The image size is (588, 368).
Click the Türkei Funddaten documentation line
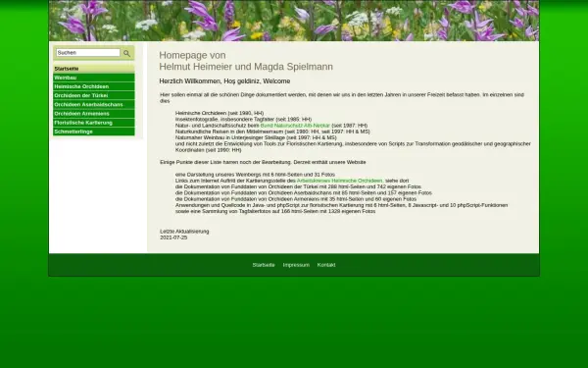(x=298, y=186)
